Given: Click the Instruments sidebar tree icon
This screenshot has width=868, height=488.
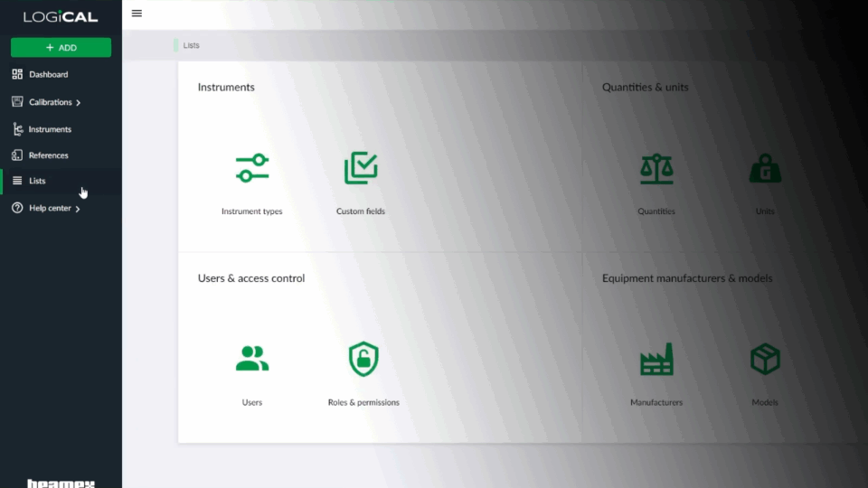Looking at the screenshot, I should [x=18, y=129].
